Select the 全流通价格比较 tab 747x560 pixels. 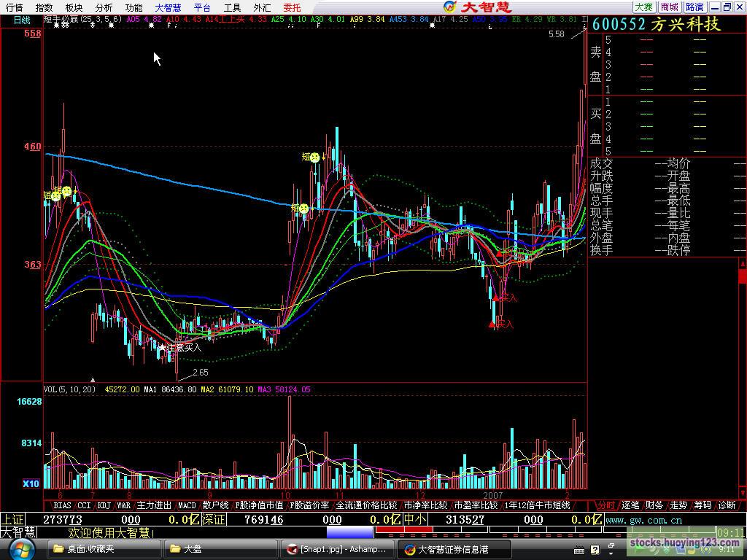tap(366, 505)
